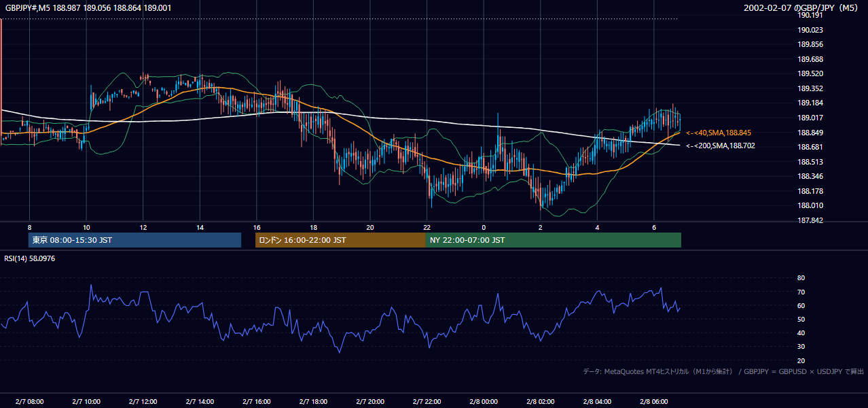868x408 pixels.
Task: Click the 188.346 price axis label
Action: coord(810,176)
